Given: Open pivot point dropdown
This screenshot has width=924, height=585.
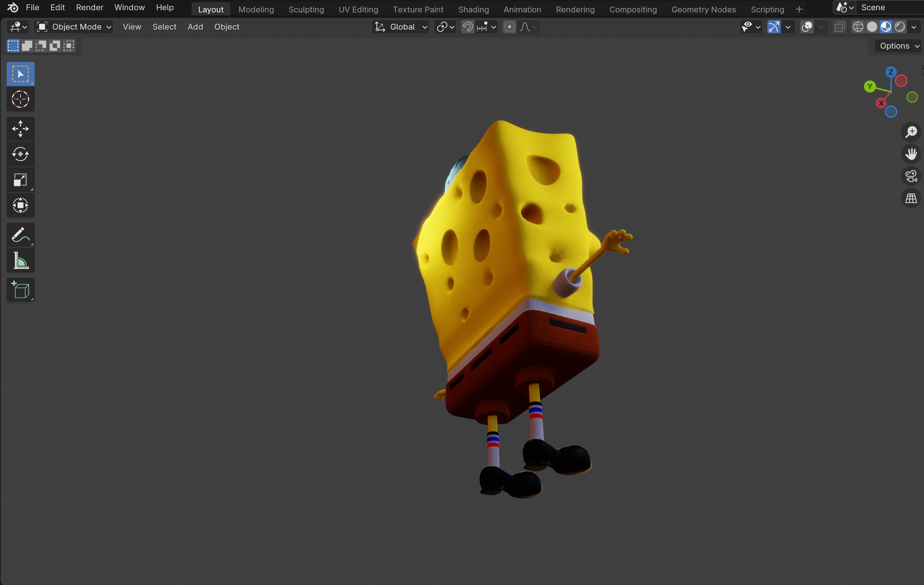Looking at the screenshot, I should click(x=445, y=27).
